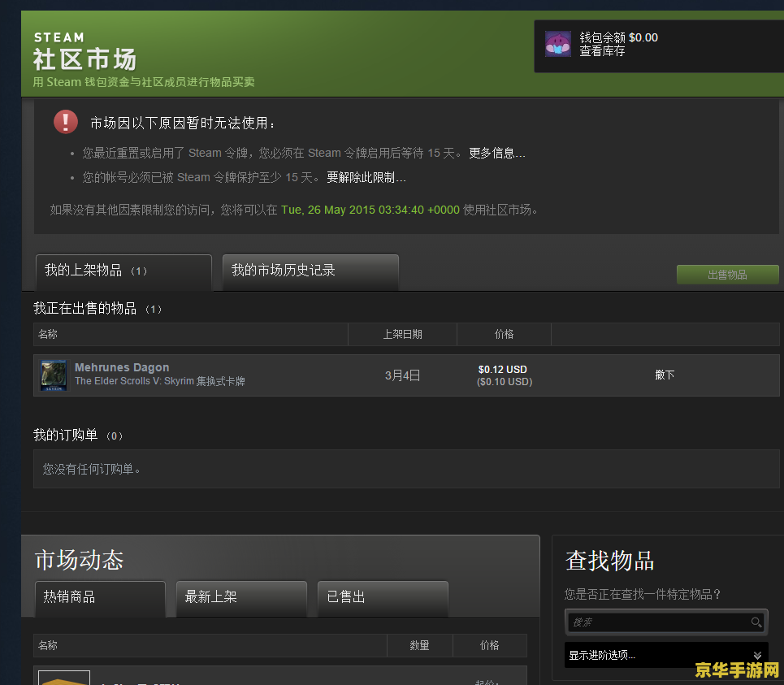Screen dimensions: 784x685
Task: Select the 热销商品 tab
Action: (x=100, y=598)
